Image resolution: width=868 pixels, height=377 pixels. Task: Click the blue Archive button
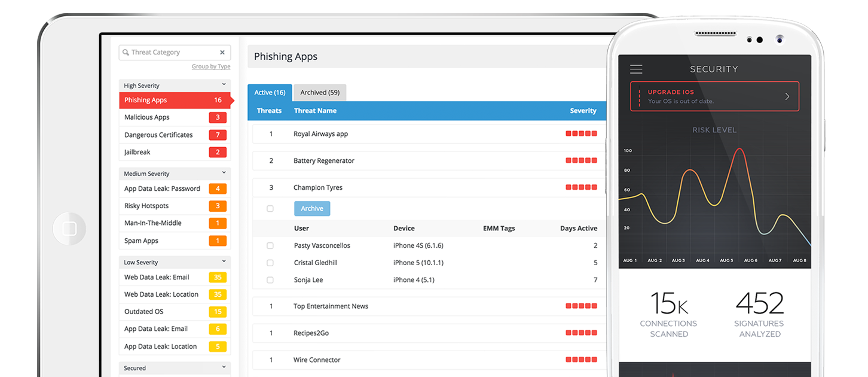pyautogui.click(x=312, y=209)
